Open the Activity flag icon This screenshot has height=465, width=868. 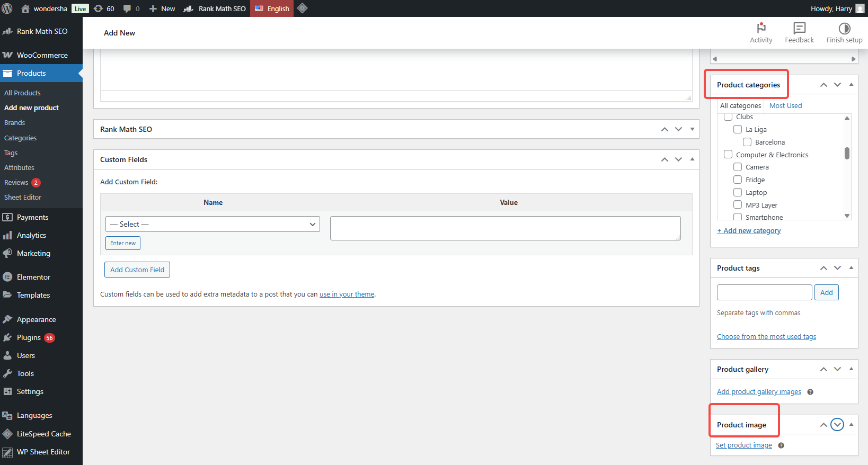761,28
